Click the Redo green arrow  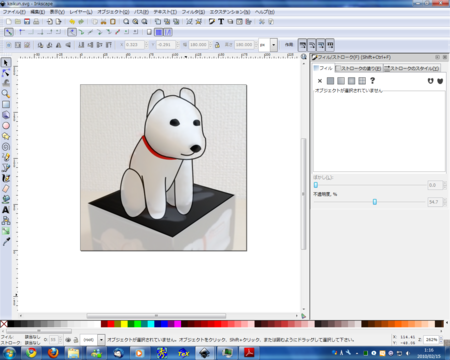tap(81, 22)
